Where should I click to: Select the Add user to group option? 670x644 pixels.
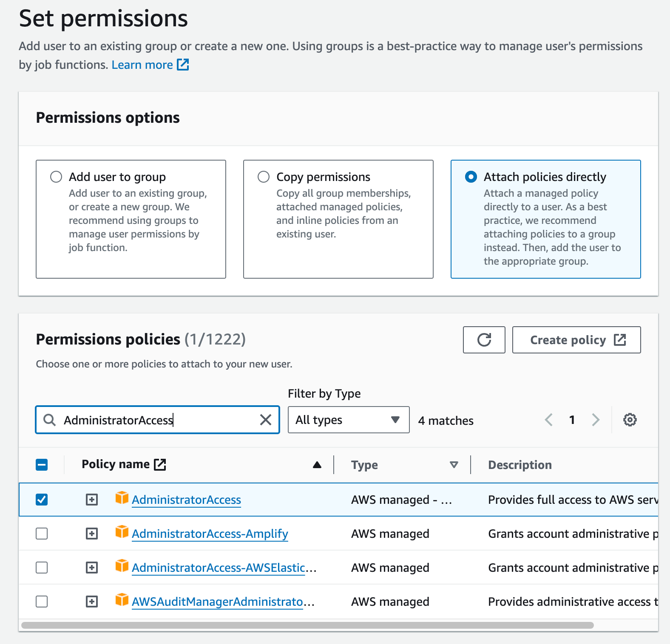click(56, 177)
